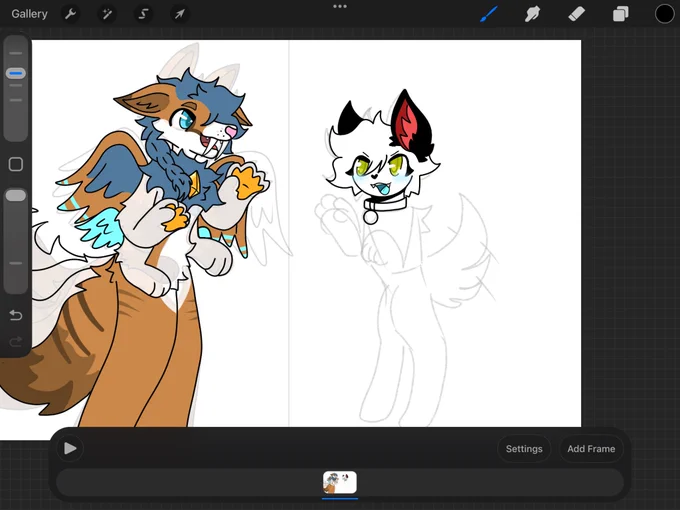
Task: Open the Actions wrench menu
Action: click(x=70, y=14)
